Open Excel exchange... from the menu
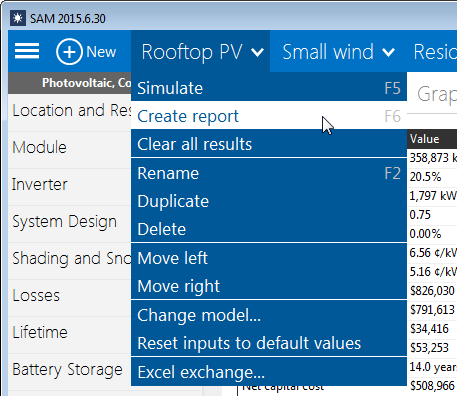Image resolution: width=457 pixels, height=396 pixels. coord(269,372)
